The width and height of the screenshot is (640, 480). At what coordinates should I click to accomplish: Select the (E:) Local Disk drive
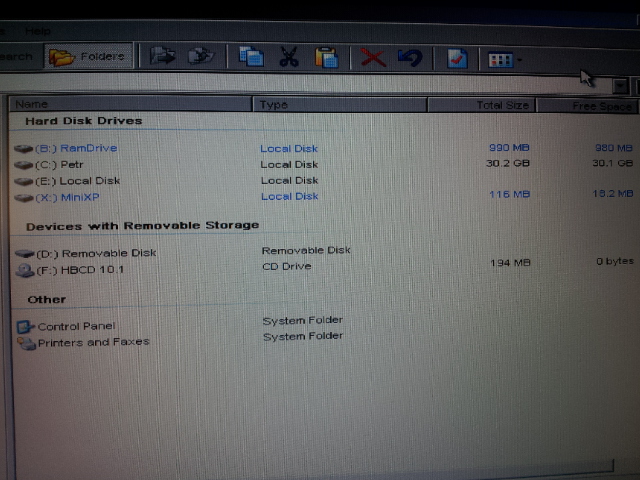78,181
